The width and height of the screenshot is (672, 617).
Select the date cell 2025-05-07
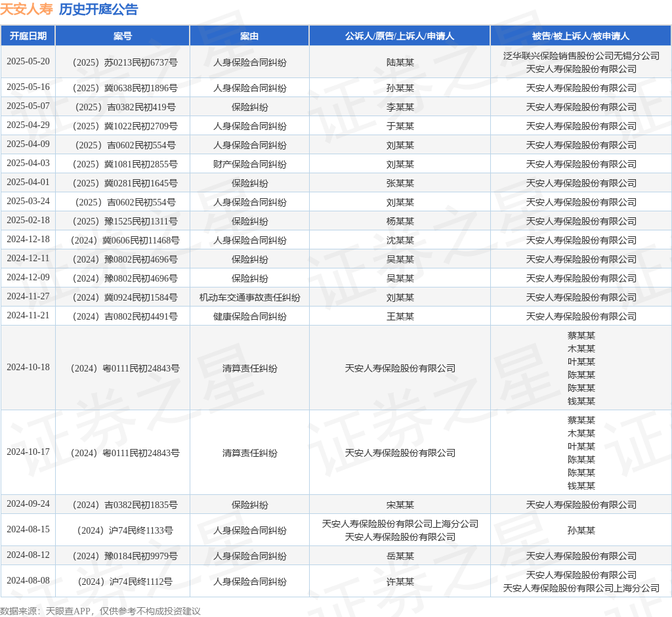coord(28,106)
